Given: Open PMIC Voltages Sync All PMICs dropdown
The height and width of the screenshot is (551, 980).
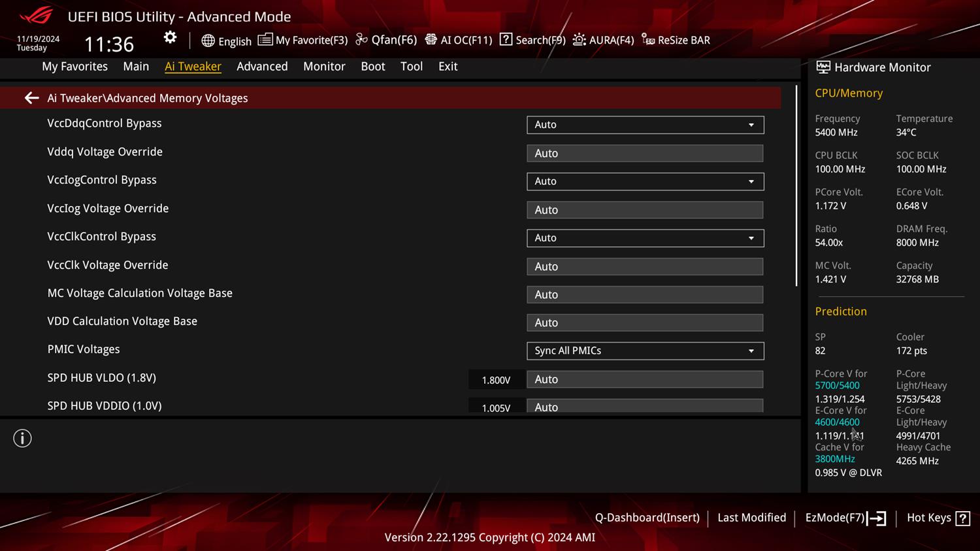Looking at the screenshot, I should [645, 351].
